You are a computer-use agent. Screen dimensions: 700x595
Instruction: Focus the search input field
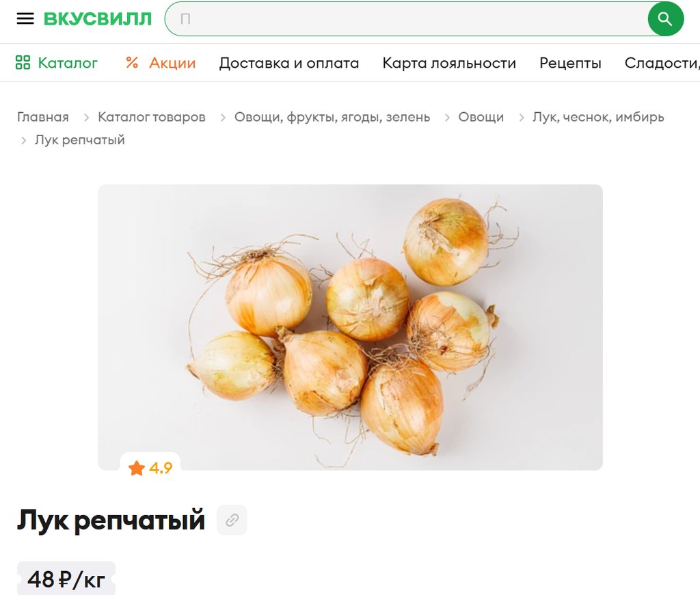(406, 18)
